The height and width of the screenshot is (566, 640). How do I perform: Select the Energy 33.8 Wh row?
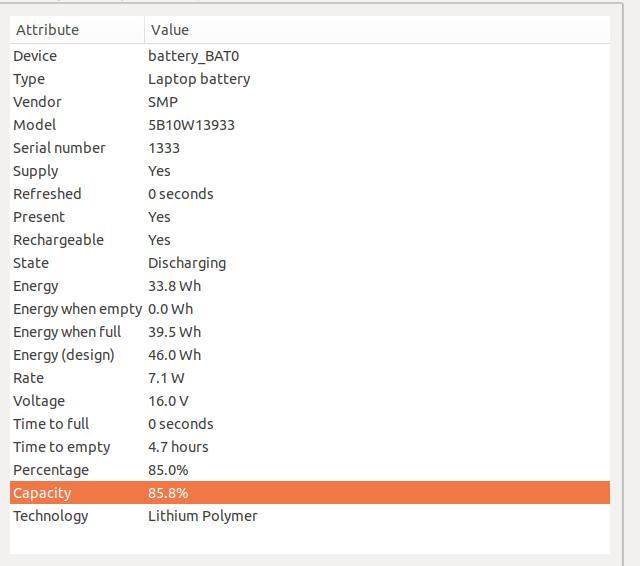310,286
